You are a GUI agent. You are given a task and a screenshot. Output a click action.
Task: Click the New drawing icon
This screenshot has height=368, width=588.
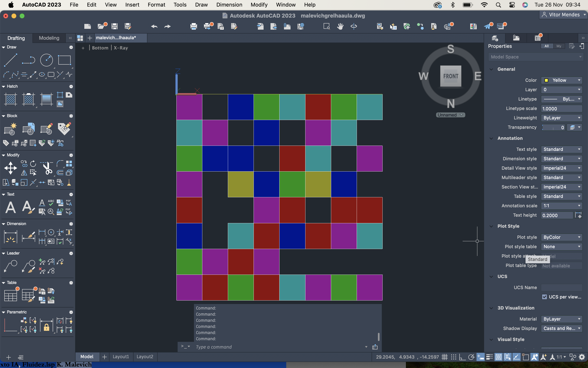[87, 26]
